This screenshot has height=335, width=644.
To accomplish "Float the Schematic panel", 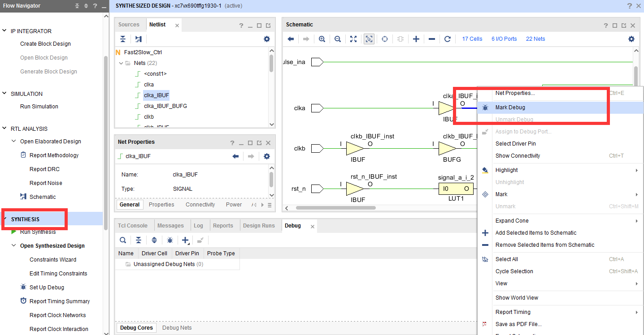I will pyautogui.click(x=624, y=26).
